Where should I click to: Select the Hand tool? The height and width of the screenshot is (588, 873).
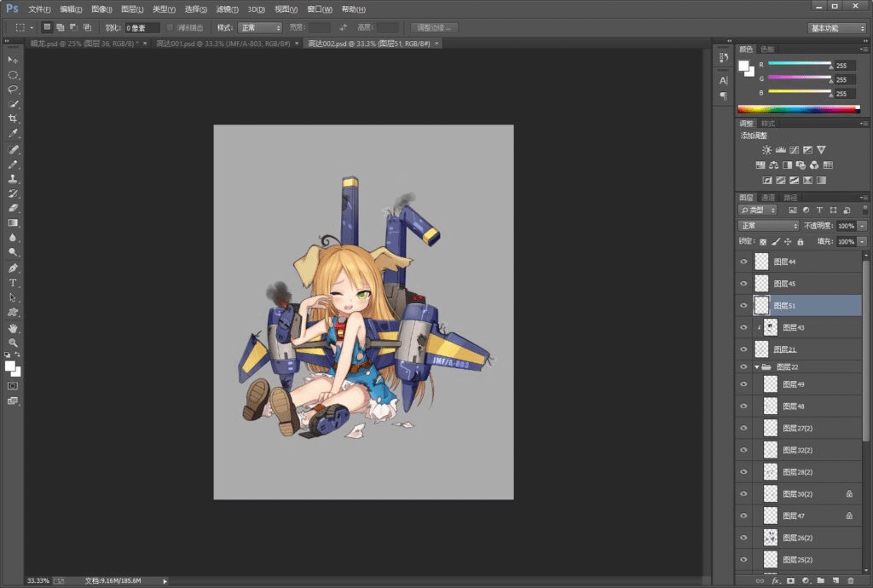[x=13, y=328]
